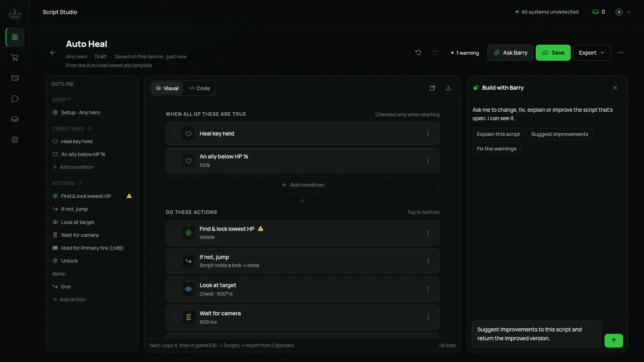Screen dimensions: 644x362
Task: Switch to the Code tab
Action: (x=199, y=88)
